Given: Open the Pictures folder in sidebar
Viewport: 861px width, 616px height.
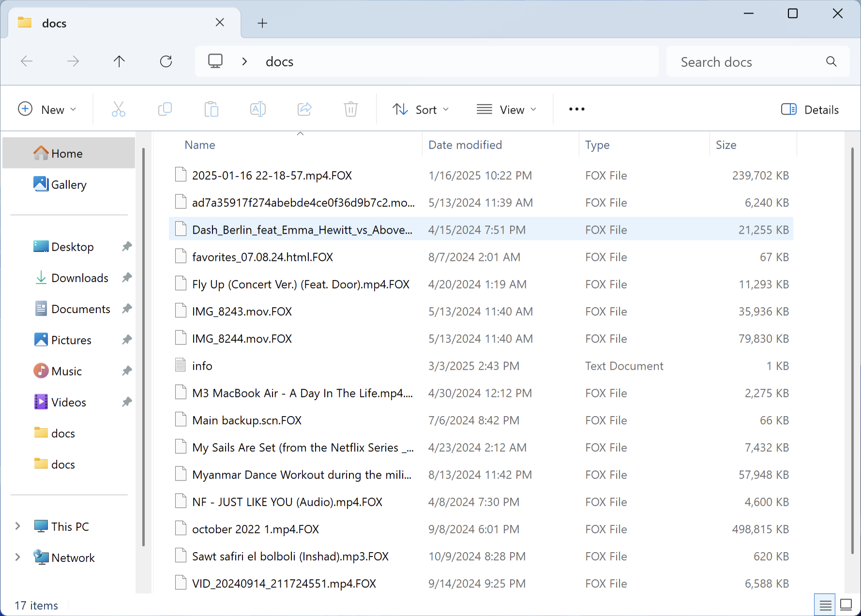Looking at the screenshot, I should click(72, 340).
